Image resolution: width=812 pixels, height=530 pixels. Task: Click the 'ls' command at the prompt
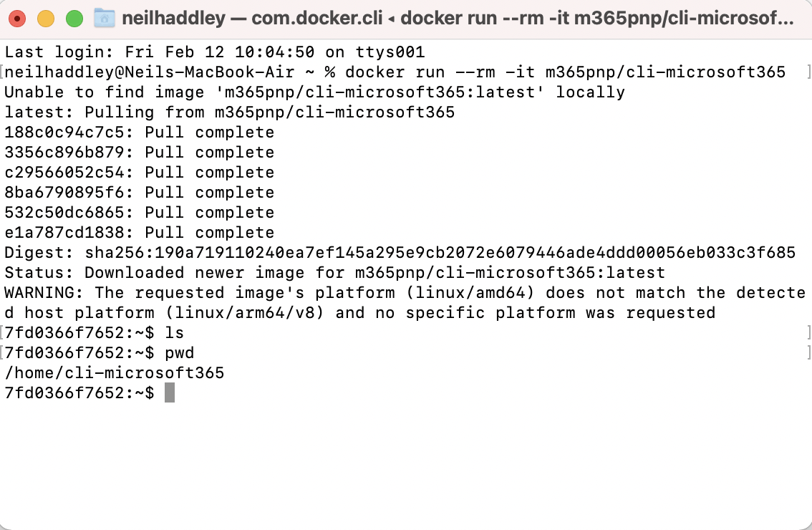pyautogui.click(x=174, y=333)
